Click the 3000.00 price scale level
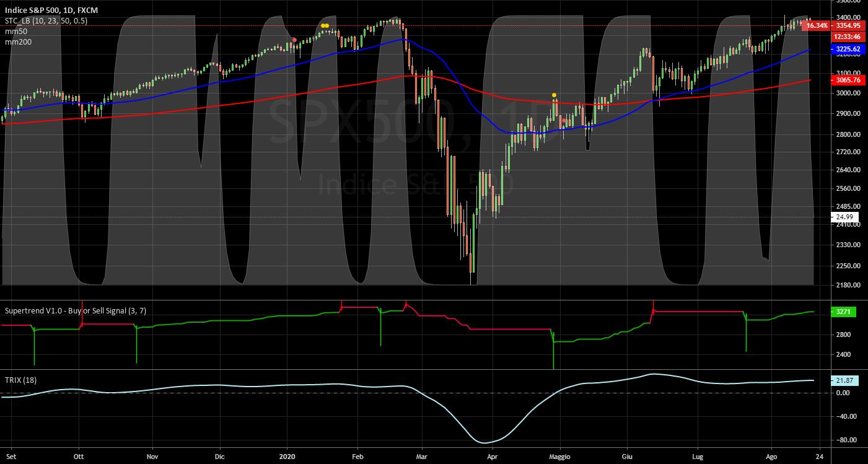 coord(848,94)
